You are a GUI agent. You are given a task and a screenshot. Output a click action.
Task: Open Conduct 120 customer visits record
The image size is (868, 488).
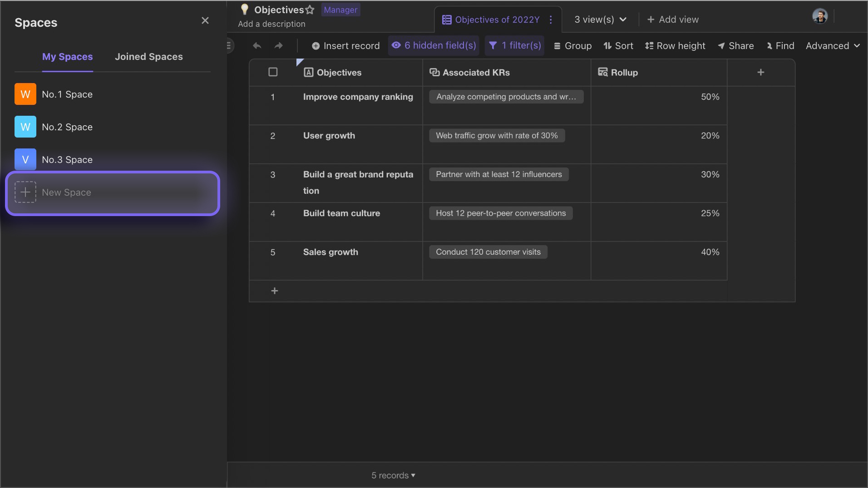488,252
